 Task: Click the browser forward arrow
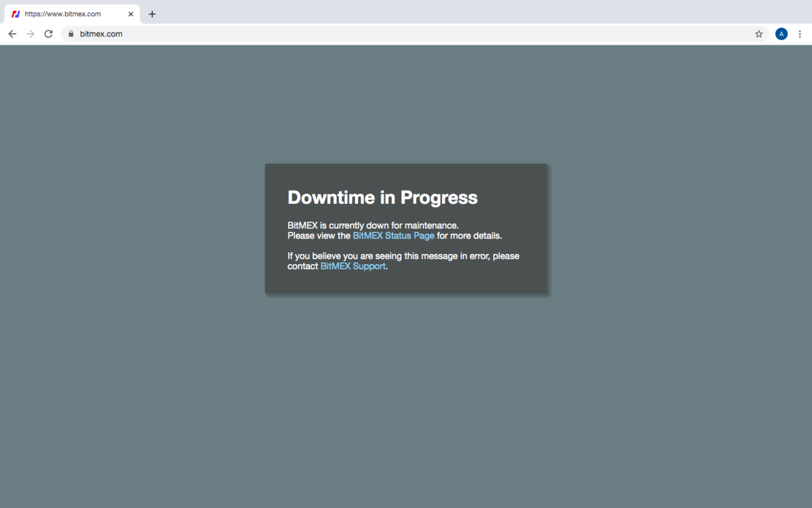pos(30,34)
